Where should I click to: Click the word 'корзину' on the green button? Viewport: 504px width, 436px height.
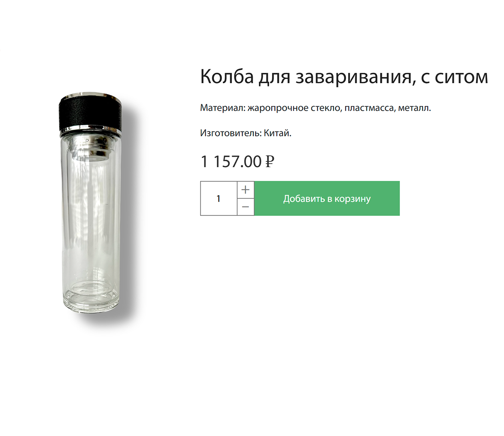point(352,199)
